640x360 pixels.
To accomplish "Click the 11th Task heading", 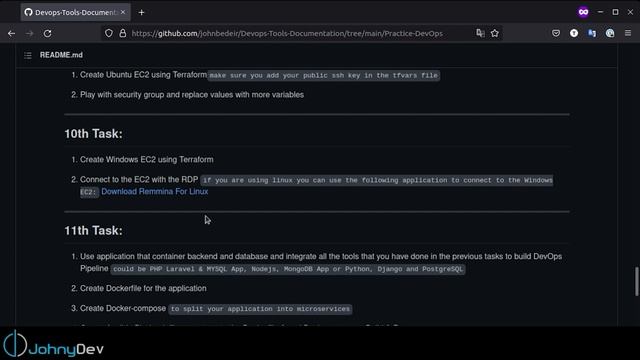I will pyautogui.click(x=93, y=231).
